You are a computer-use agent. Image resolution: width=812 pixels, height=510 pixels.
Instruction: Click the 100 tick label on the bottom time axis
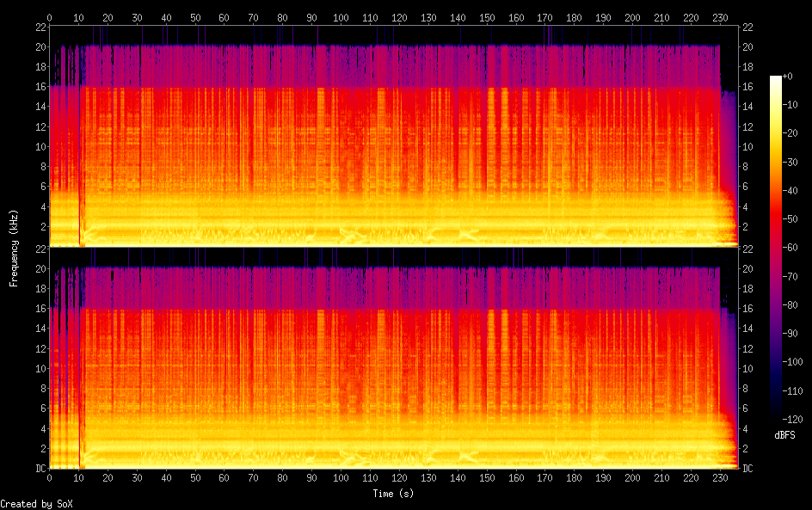coord(341,478)
